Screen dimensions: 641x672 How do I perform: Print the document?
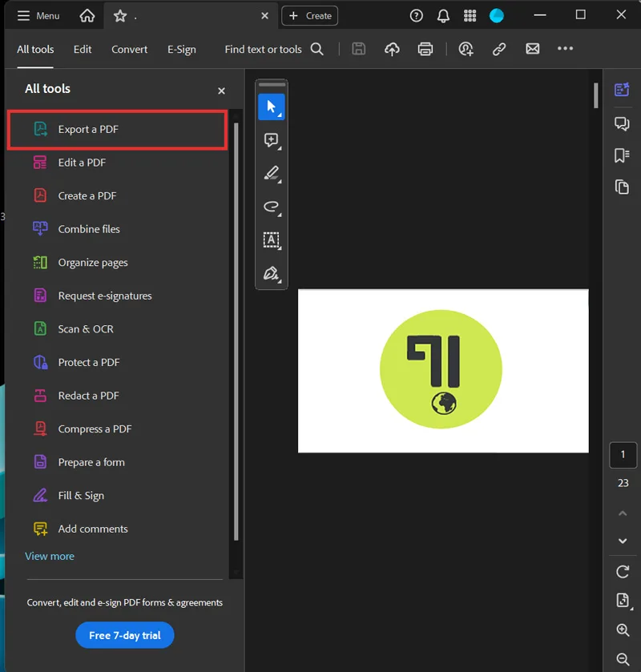[425, 49]
